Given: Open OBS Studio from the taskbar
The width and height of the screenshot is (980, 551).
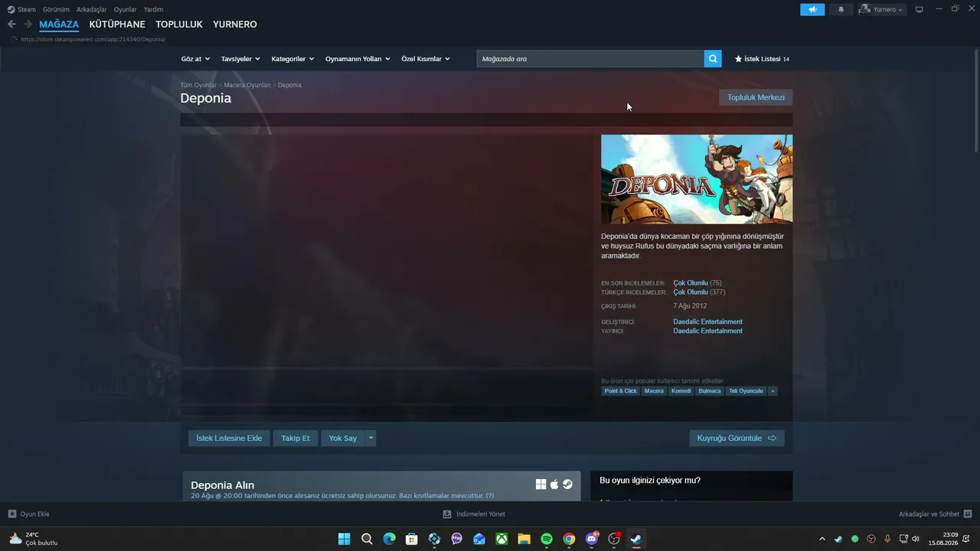Looking at the screenshot, I should [x=614, y=539].
